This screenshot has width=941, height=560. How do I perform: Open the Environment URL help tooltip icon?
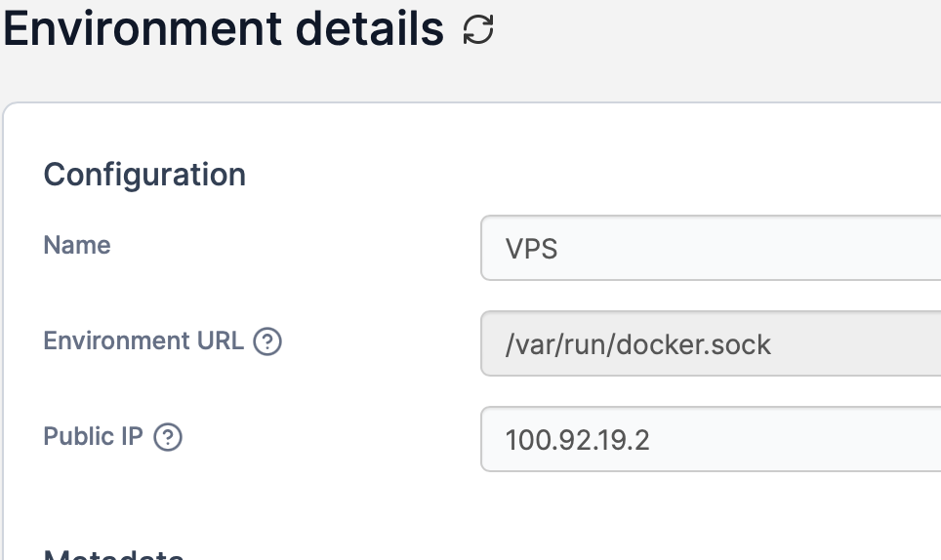pyautogui.click(x=267, y=342)
